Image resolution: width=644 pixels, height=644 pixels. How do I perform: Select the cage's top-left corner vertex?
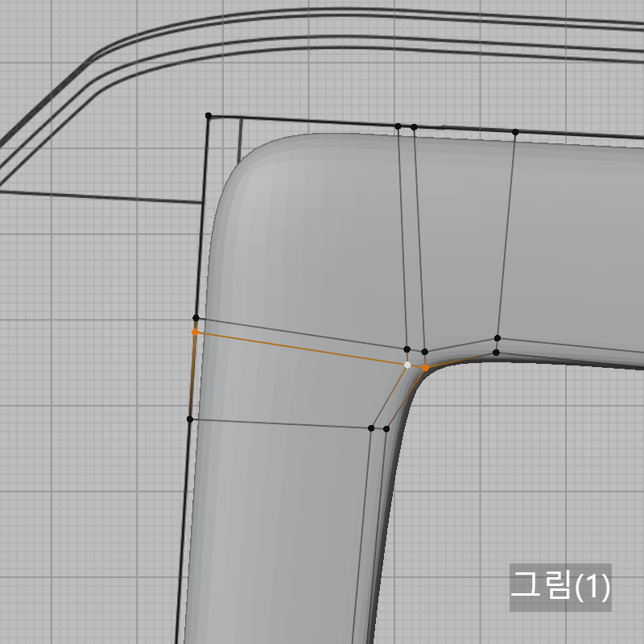coord(208,116)
